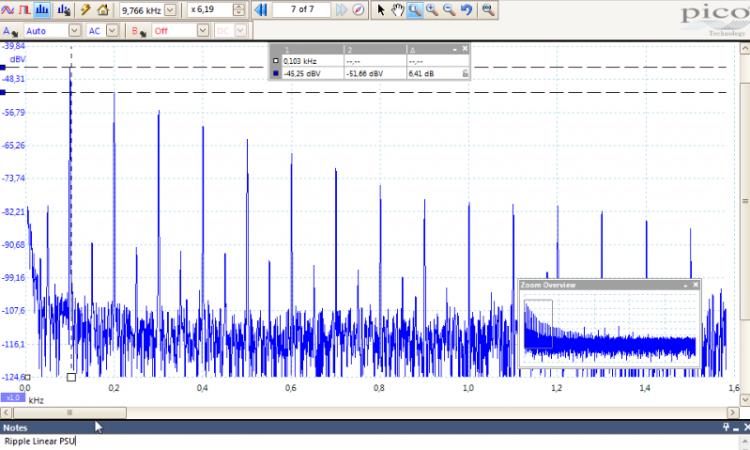Open the Buffer Navigator compass
Screen dimensions: 750x450
[358, 10]
